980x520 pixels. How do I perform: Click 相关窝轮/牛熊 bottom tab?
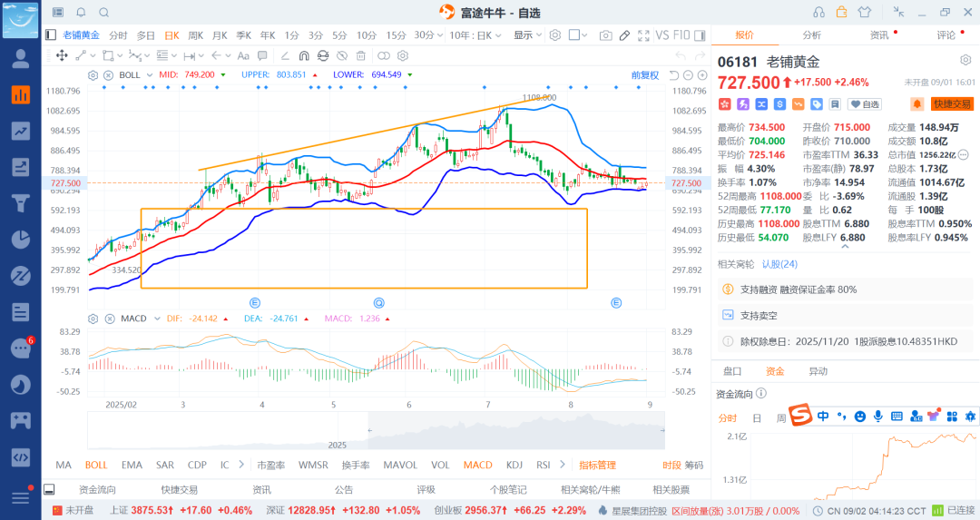click(591, 490)
